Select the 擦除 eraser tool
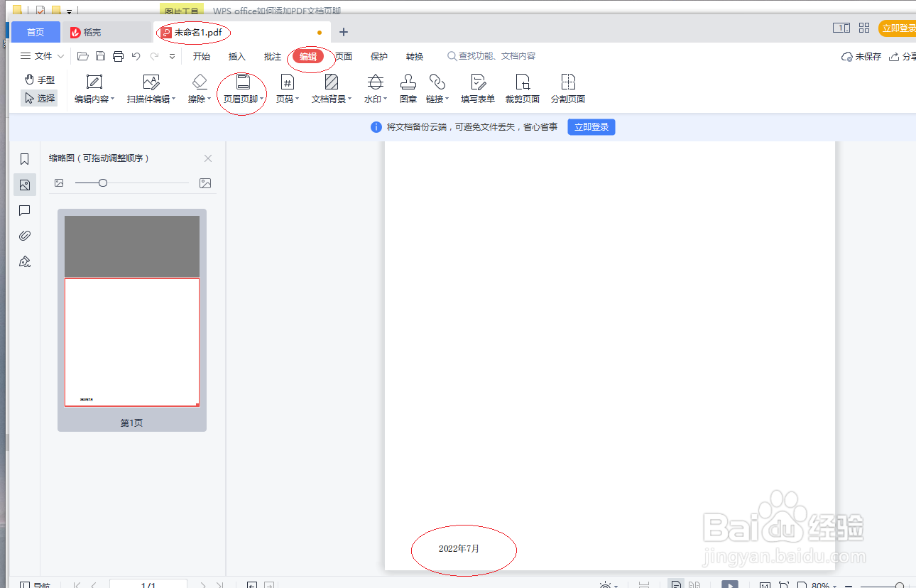The width and height of the screenshot is (916, 588). click(x=200, y=89)
